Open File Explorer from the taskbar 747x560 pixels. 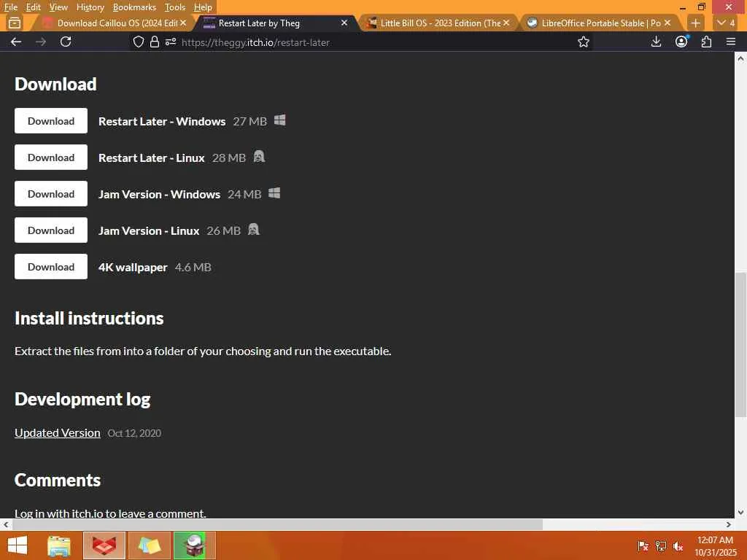pos(59,545)
